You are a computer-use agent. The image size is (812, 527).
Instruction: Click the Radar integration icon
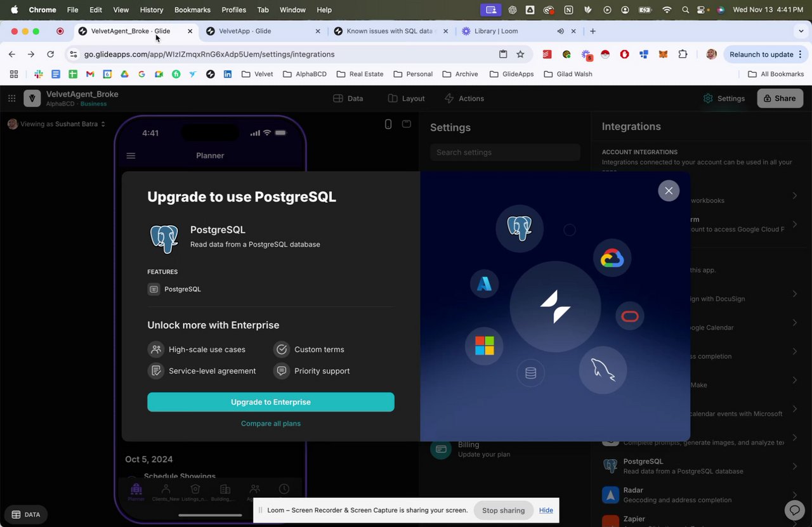610,495
